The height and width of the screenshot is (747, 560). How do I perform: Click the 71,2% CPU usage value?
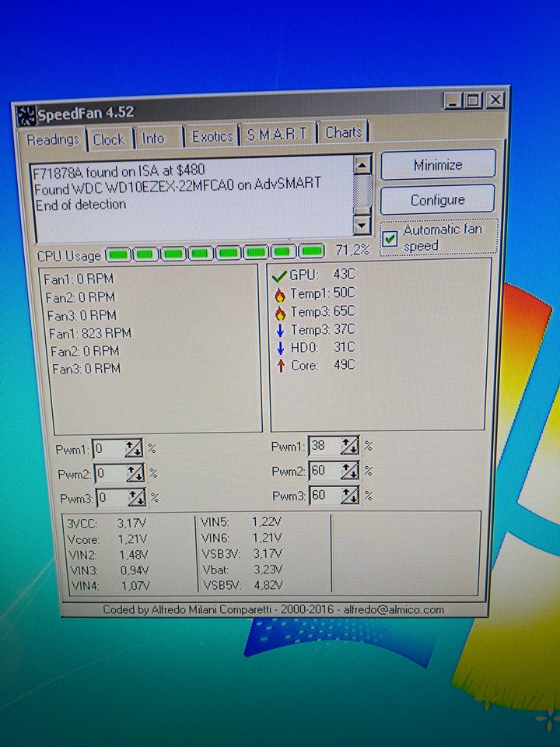pyautogui.click(x=352, y=250)
